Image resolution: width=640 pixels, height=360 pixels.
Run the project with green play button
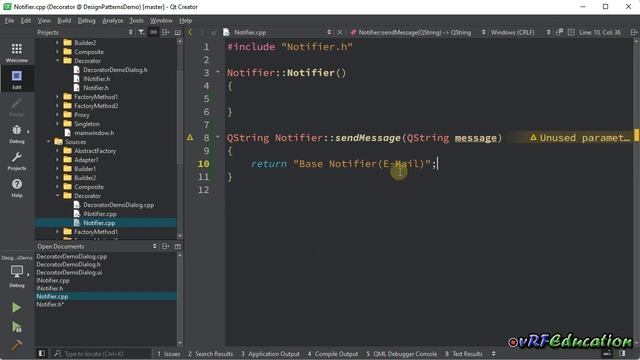point(16,307)
